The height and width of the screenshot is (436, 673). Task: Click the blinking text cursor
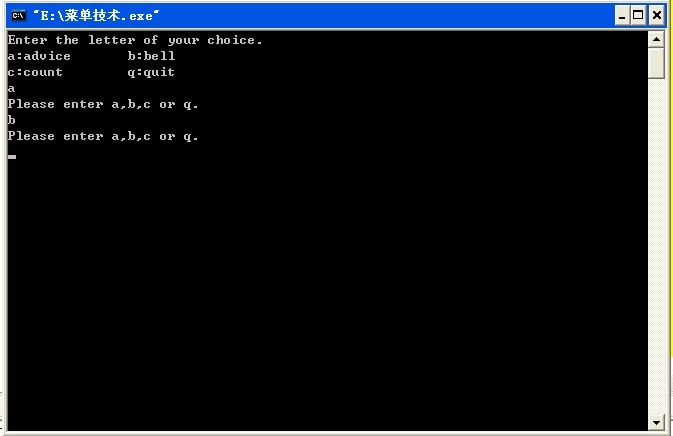12,157
